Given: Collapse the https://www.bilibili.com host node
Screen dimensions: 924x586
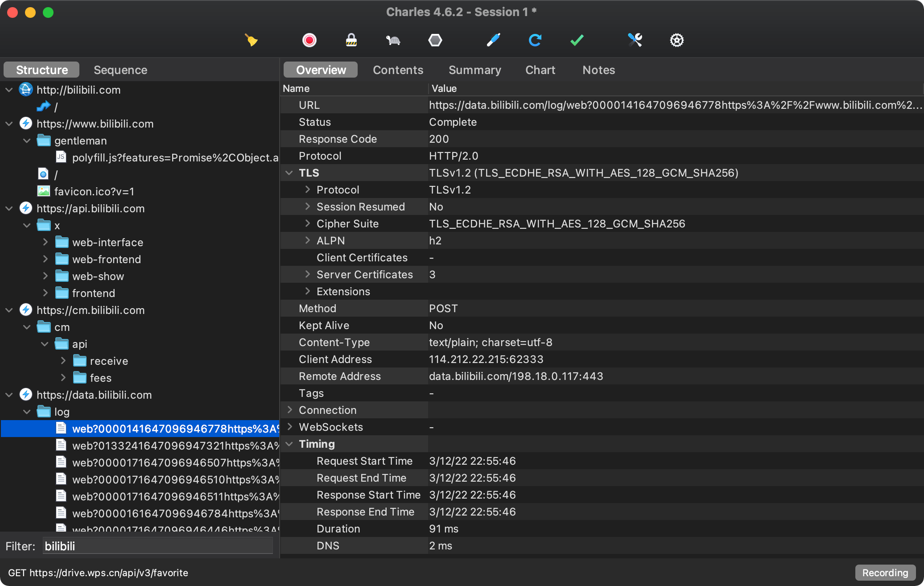Looking at the screenshot, I should [9, 124].
